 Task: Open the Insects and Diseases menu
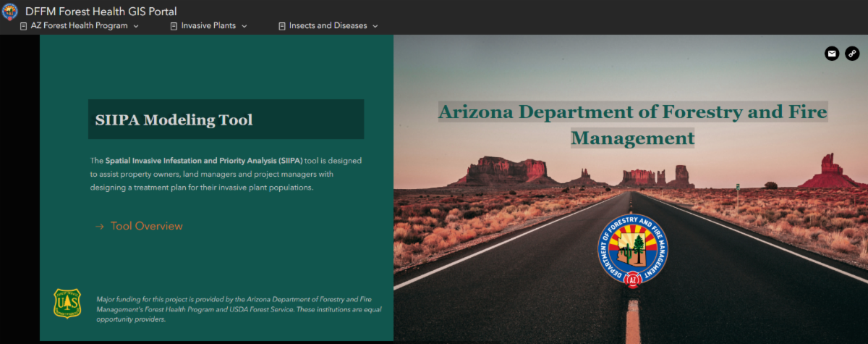[328, 26]
